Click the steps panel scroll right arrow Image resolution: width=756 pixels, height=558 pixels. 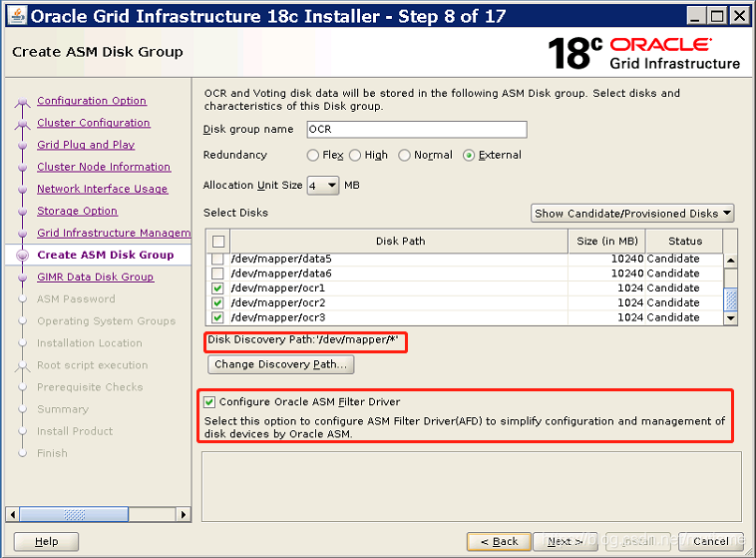[184, 514]
